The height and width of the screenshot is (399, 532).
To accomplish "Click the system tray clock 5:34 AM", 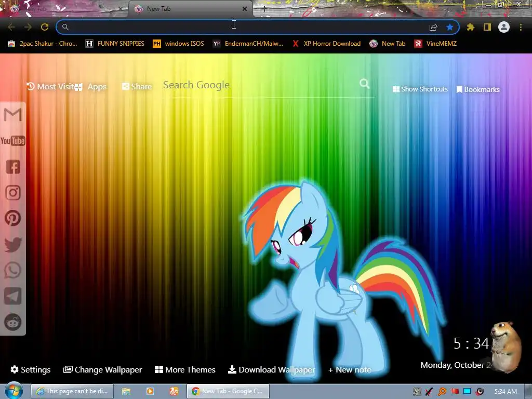I will tap(506, 392).
